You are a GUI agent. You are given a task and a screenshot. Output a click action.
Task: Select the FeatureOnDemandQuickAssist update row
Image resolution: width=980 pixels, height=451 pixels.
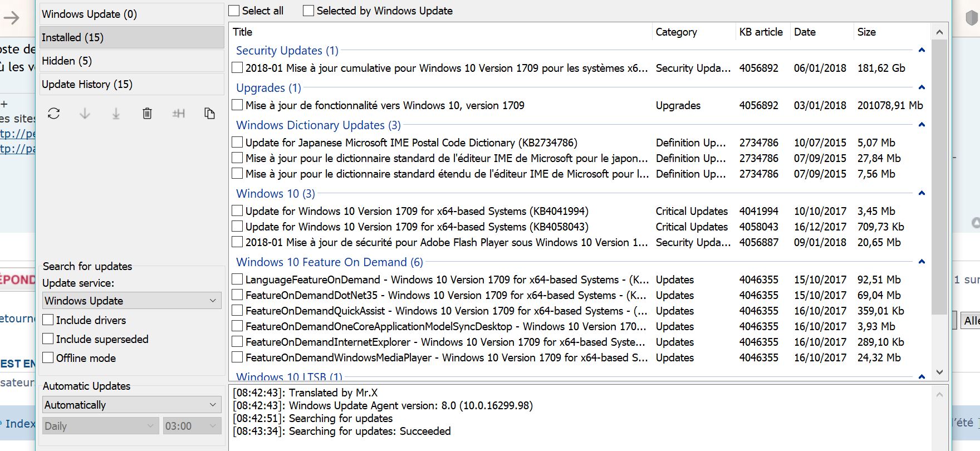coord(579,311)
